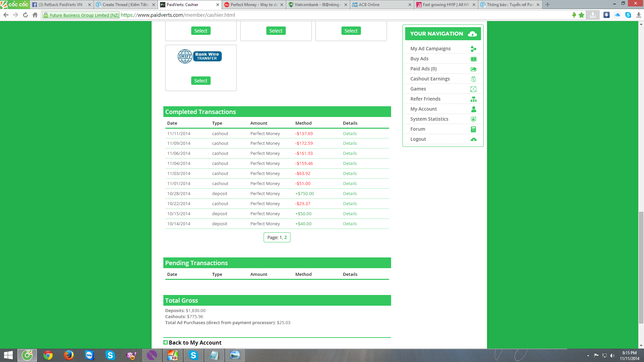Open the Forum navigation menu item
This screenshot has width=644, height=362.
[418, 129]
